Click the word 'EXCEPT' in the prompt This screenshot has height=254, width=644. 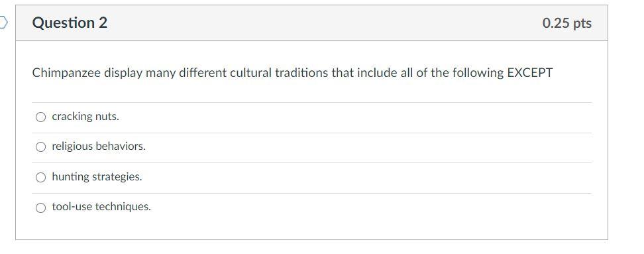click(530, 73)
